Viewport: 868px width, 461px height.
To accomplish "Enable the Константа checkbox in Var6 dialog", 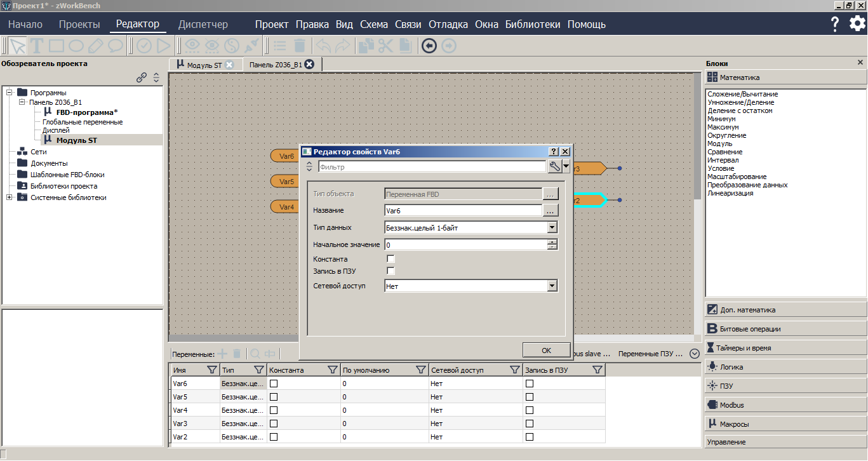I will point(391,258).
